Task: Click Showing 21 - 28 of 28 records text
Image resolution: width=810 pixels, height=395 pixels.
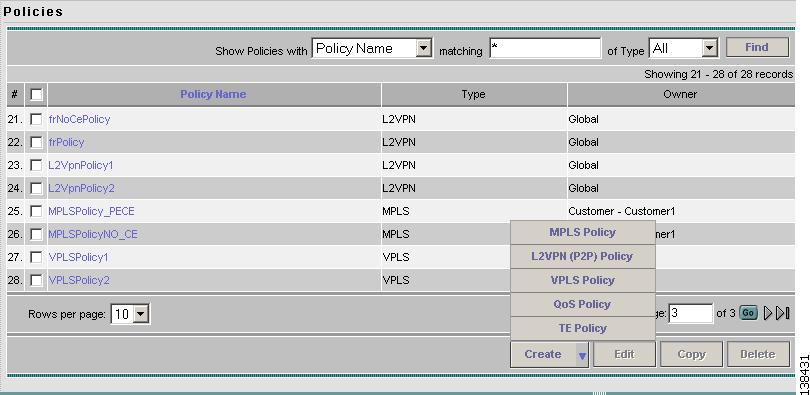Action: pyautogui.click(x=718, y=74)
